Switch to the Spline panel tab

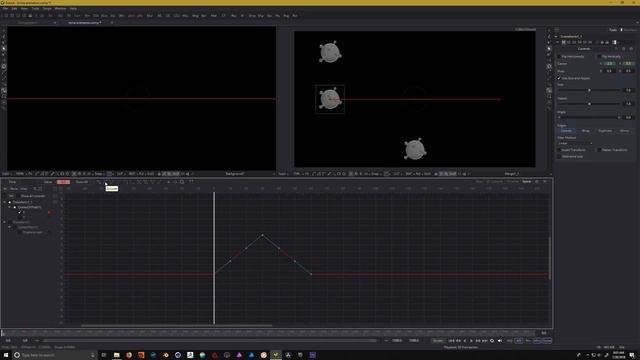click(x=527, y=182)
